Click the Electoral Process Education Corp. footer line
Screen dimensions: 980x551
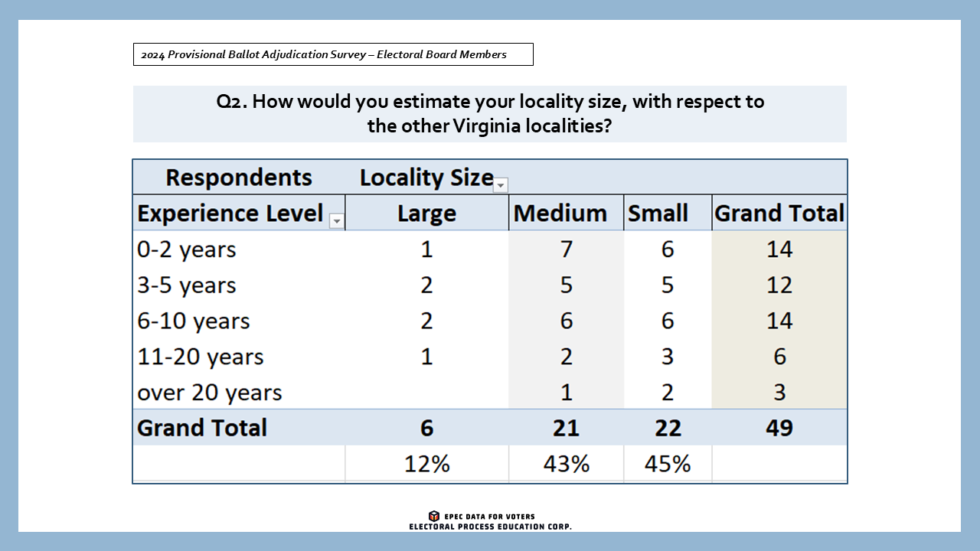[490, 527]
